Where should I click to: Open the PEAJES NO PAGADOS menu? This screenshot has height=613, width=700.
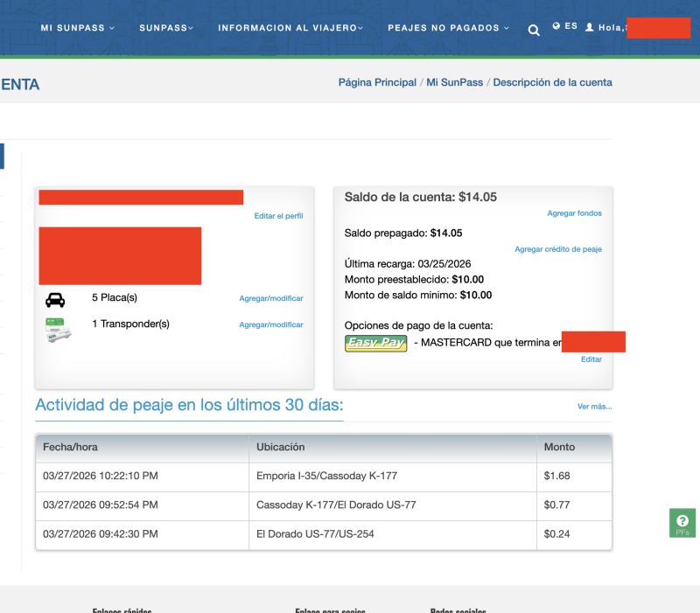pyautogui.click(x=448, y=28)
